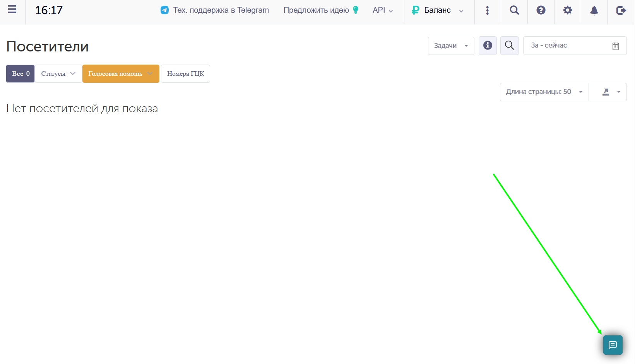Open help via the question mark icon
Viewport: 635px width, 364px height.
pos(541,10)
